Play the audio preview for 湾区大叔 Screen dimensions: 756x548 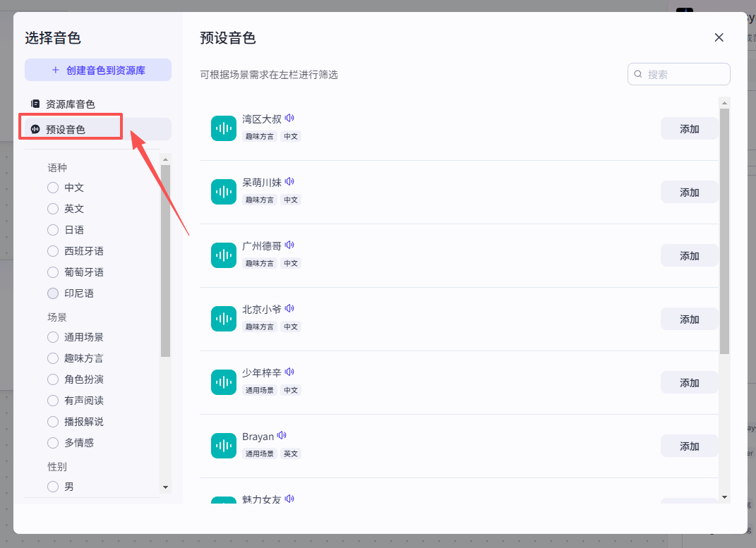(x=289, y=118)
